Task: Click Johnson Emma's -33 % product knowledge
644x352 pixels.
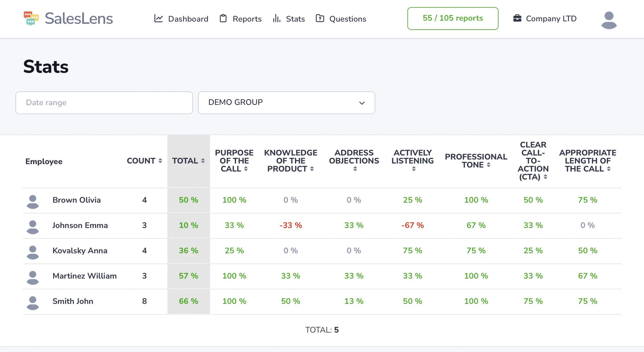Action: pos(290,225)
